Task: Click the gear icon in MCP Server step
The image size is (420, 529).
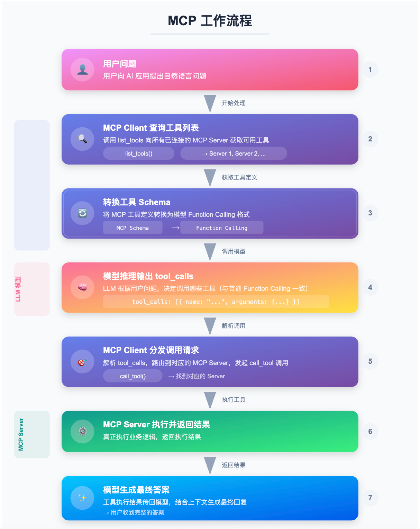Action: (82, 431)
